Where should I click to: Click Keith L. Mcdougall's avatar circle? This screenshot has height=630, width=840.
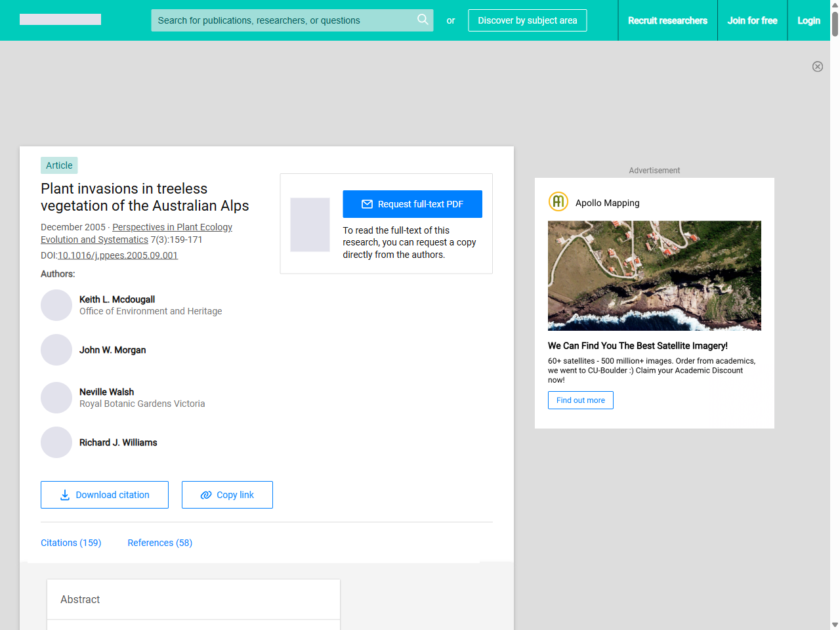coord(56,304)
